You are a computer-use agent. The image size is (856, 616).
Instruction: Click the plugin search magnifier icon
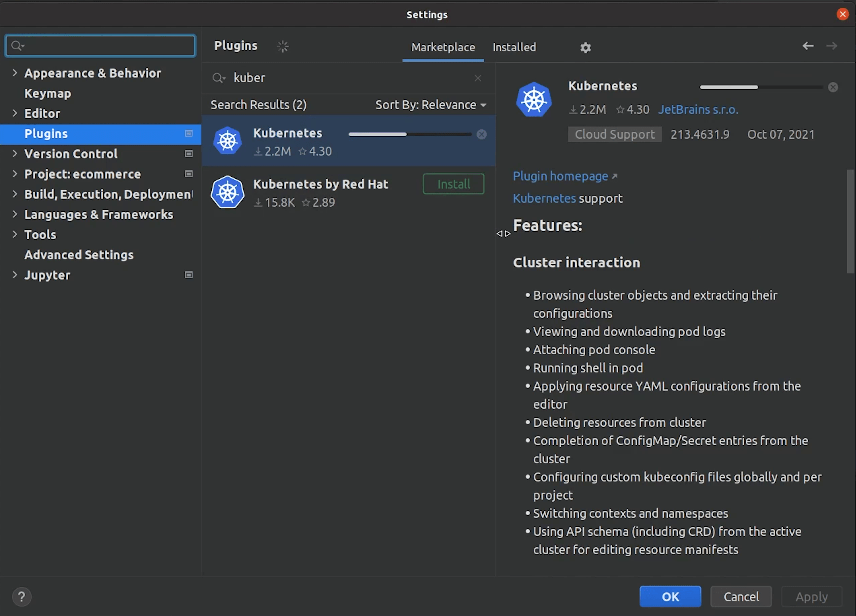[x=218, y=78]
